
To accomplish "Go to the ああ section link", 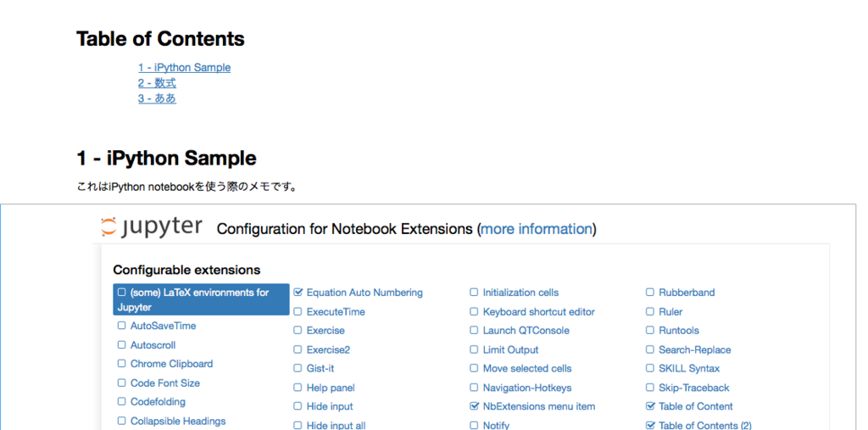I will click(x=157, y=98).
